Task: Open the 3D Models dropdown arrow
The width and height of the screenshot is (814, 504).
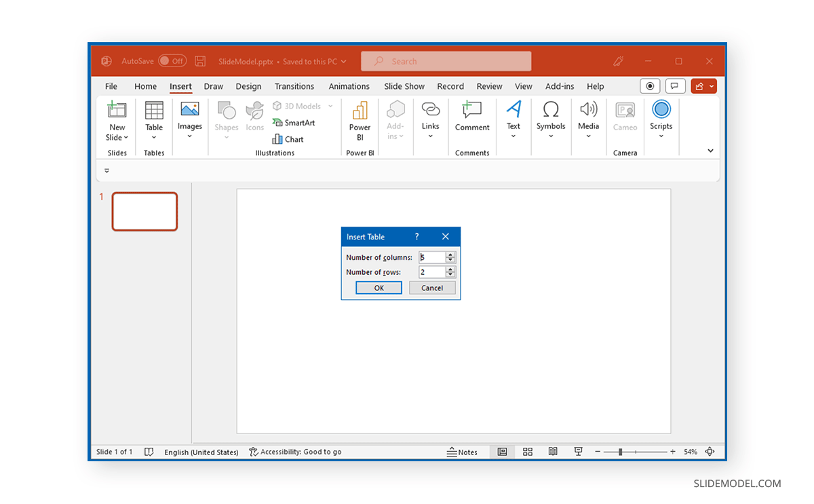Action: (x=330, y=106)
